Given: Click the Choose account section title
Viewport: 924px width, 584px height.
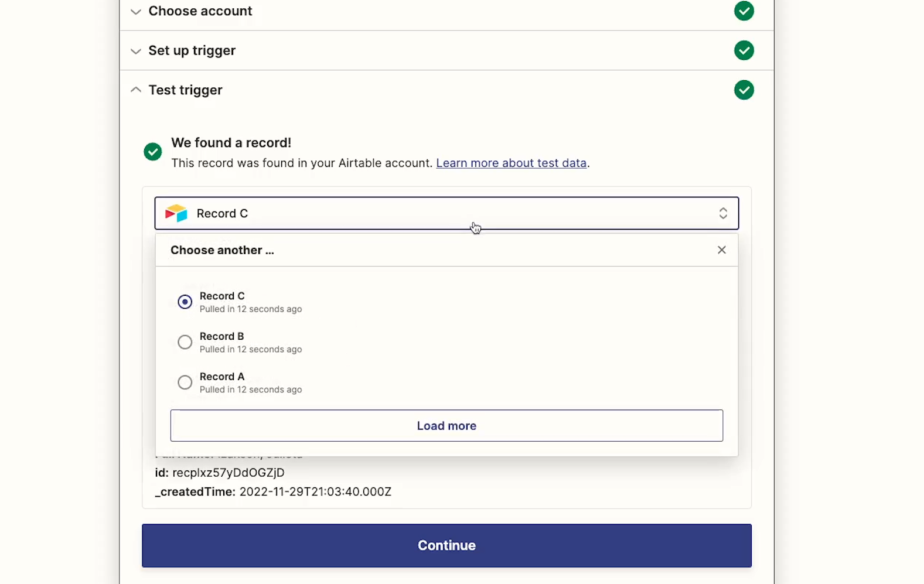Looking at the screenshot, I should click(200, 11).
